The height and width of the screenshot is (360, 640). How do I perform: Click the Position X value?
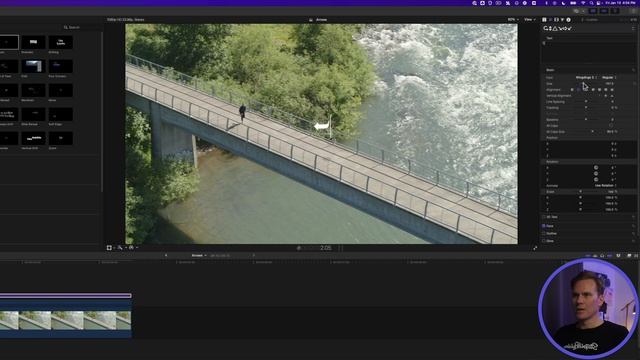pos(613,144)
